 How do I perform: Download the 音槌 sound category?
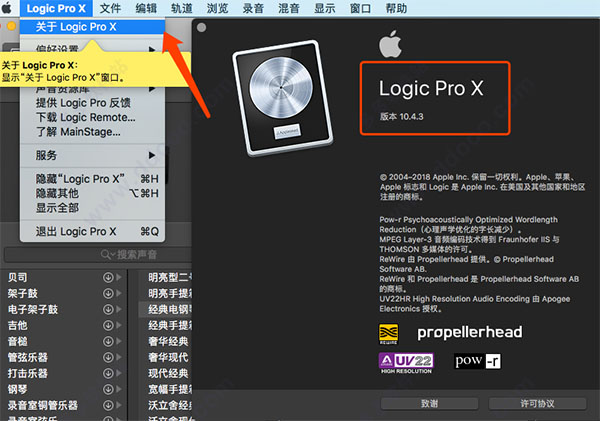point(108,341)
